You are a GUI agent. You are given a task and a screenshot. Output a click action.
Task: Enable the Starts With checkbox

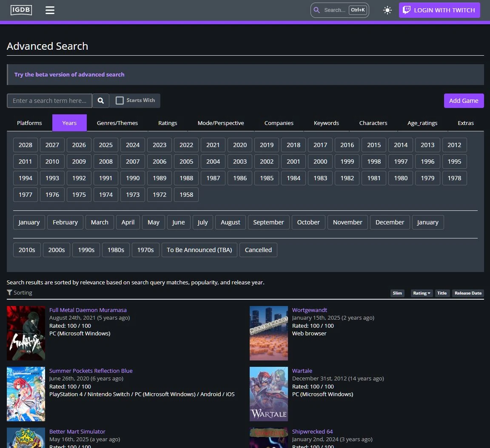[120, 101]
